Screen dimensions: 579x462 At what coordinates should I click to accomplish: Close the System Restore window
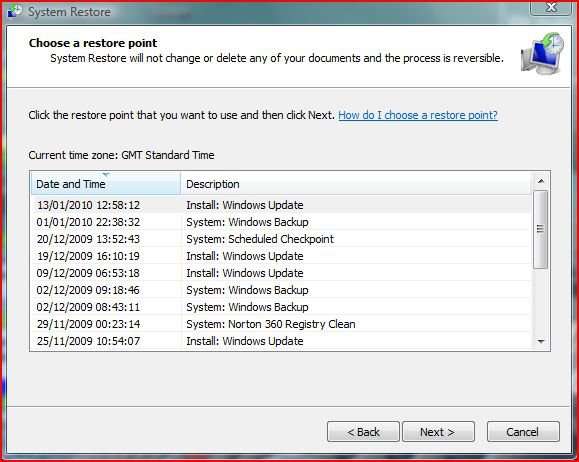click(x=551, y=7)
